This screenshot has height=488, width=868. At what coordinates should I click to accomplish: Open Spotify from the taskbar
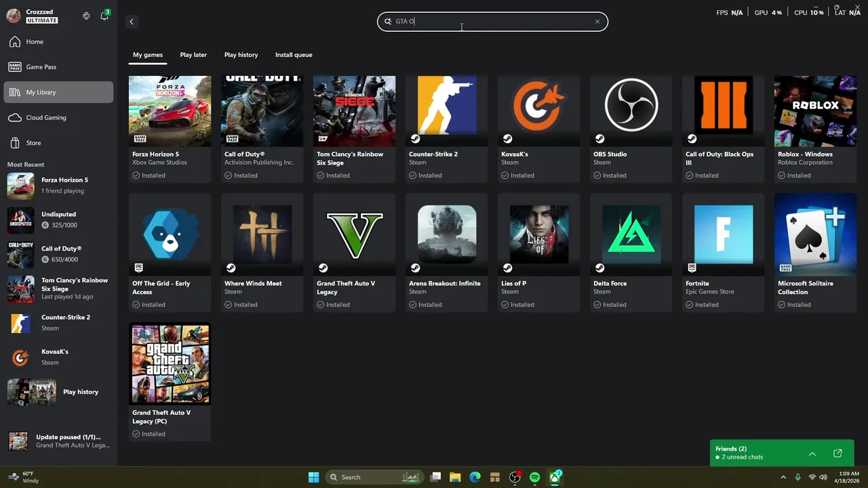pyautogui.click(x=534, y=477)
